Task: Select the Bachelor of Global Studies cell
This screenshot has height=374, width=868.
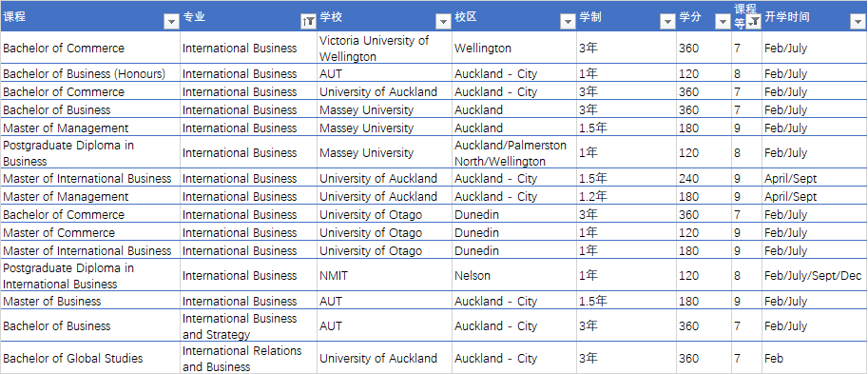Action: coord(90,358)
